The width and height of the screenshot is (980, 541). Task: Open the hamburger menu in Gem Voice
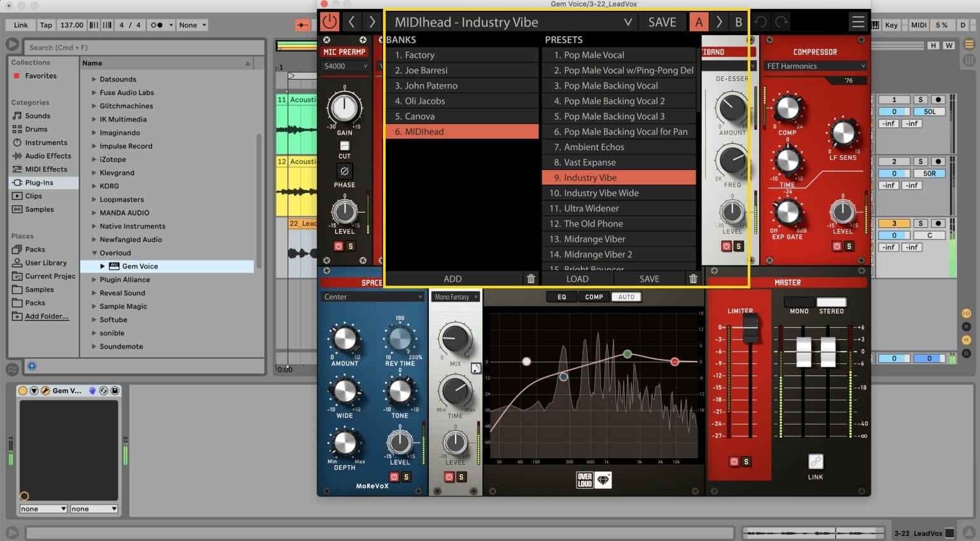858,22
